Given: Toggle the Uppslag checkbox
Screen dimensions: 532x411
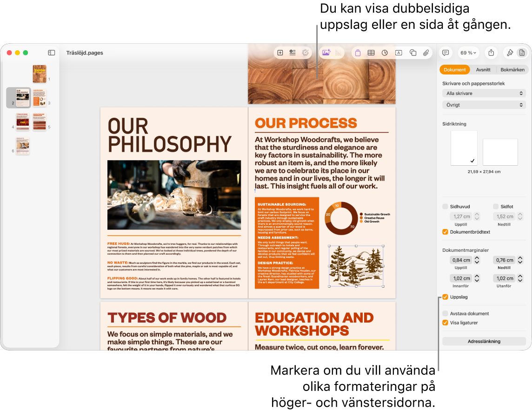Looking at the screenshot, I should (x=445, y=297).
